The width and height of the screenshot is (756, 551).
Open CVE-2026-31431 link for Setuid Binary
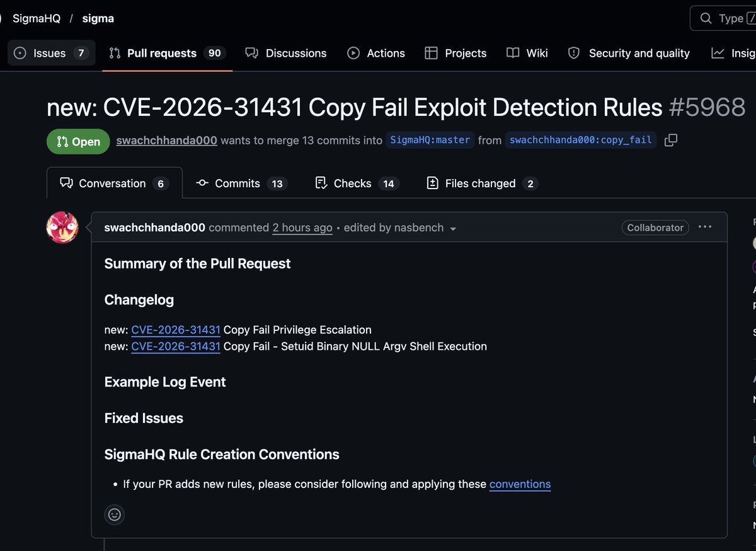[176, 346]
